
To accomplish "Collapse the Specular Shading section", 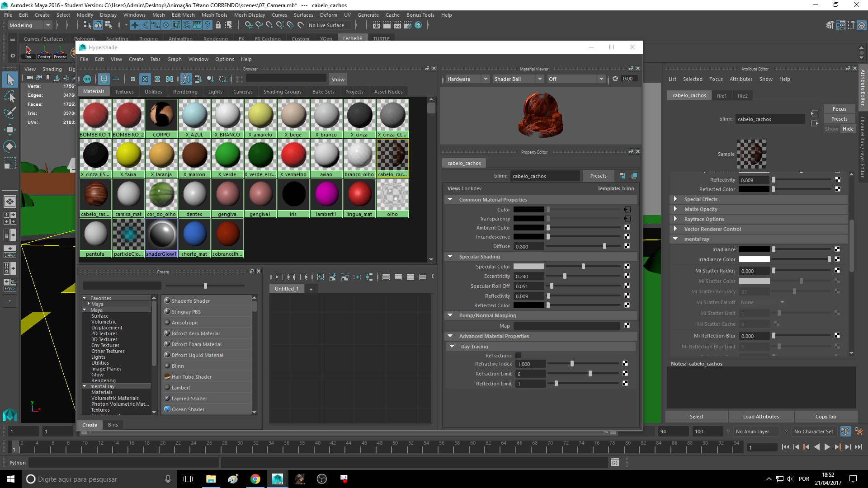I will click(450, 257).
